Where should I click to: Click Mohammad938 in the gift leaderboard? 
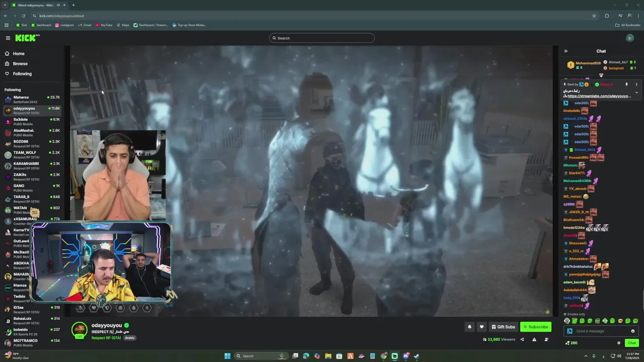588,63
